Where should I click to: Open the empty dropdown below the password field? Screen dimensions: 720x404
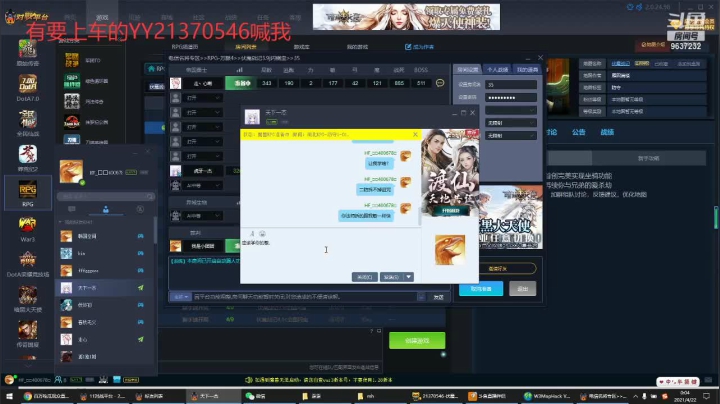point(511,110)
